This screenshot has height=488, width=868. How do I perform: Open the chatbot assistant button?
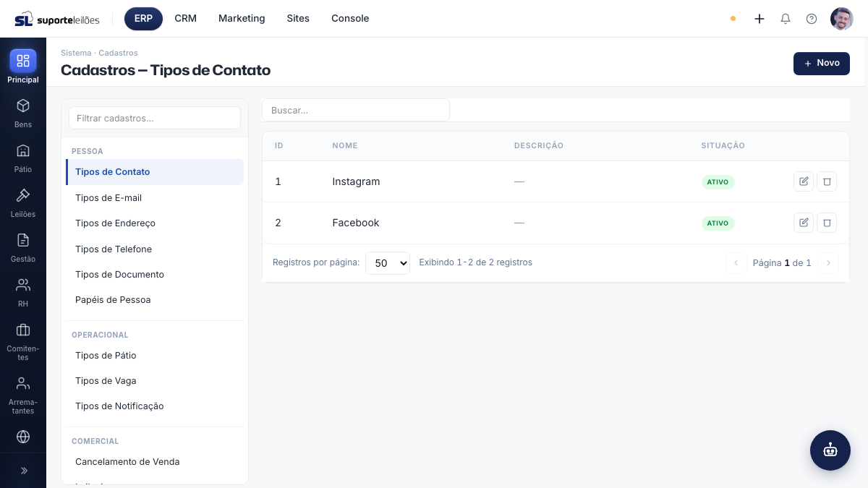(830, 450)
